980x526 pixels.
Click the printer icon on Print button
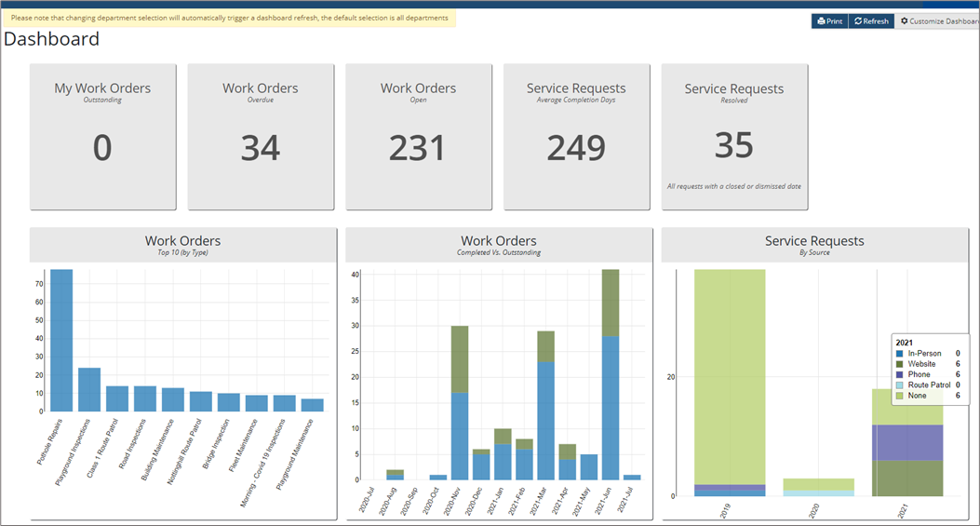point(821,21)
